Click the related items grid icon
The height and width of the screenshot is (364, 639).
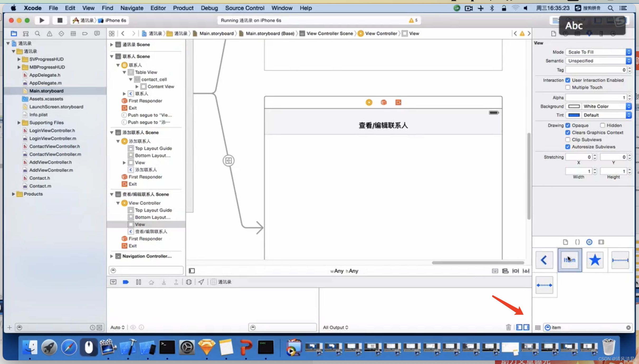click(112, 33)
